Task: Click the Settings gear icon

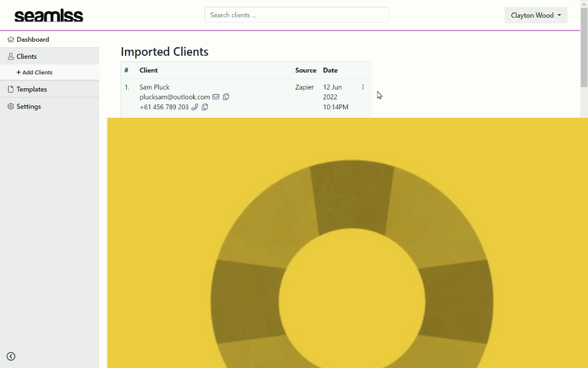Action: (x=10, y=106)
